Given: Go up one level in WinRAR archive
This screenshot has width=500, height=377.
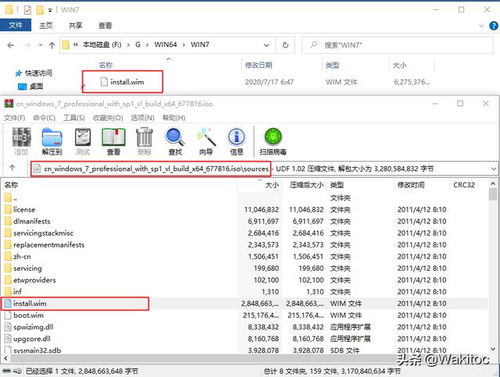Looking at the screenshot, I should coord(13,168).
